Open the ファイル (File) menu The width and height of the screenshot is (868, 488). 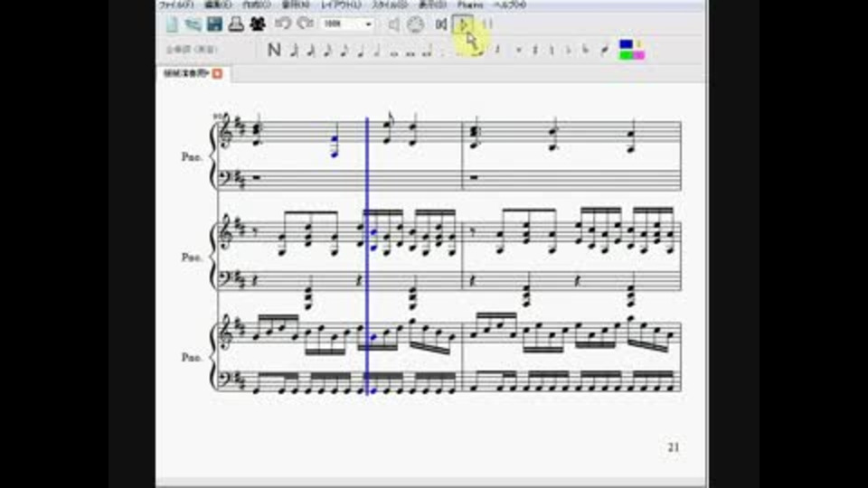[x=176, y=5]
